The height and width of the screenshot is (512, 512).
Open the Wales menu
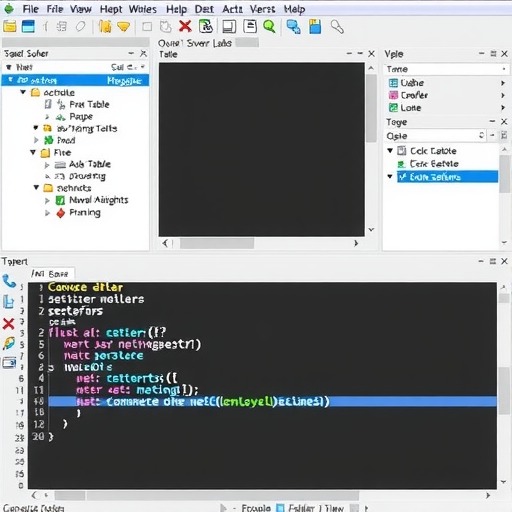(143, 9)
